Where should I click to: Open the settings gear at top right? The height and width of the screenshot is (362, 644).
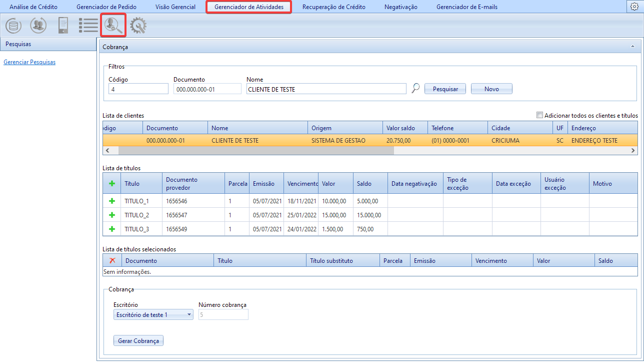634,7
